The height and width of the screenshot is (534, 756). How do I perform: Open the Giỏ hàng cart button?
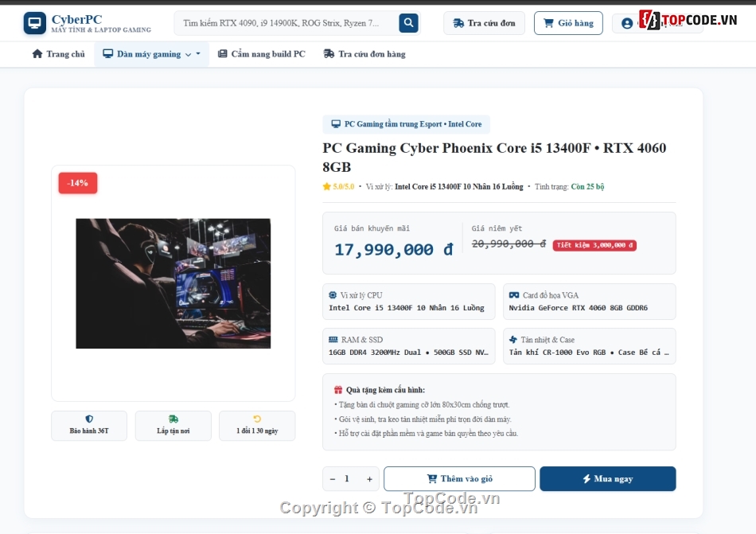click(x=568, y=23)
